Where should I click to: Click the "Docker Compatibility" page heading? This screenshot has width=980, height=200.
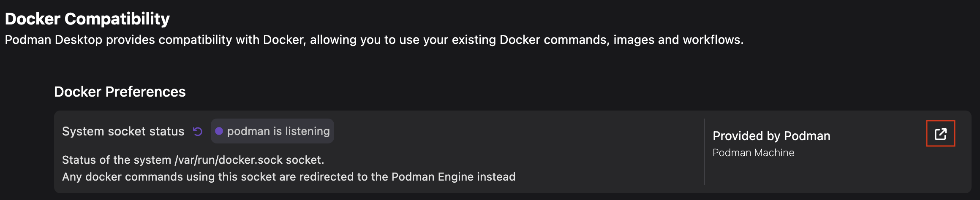click(87, 19)
